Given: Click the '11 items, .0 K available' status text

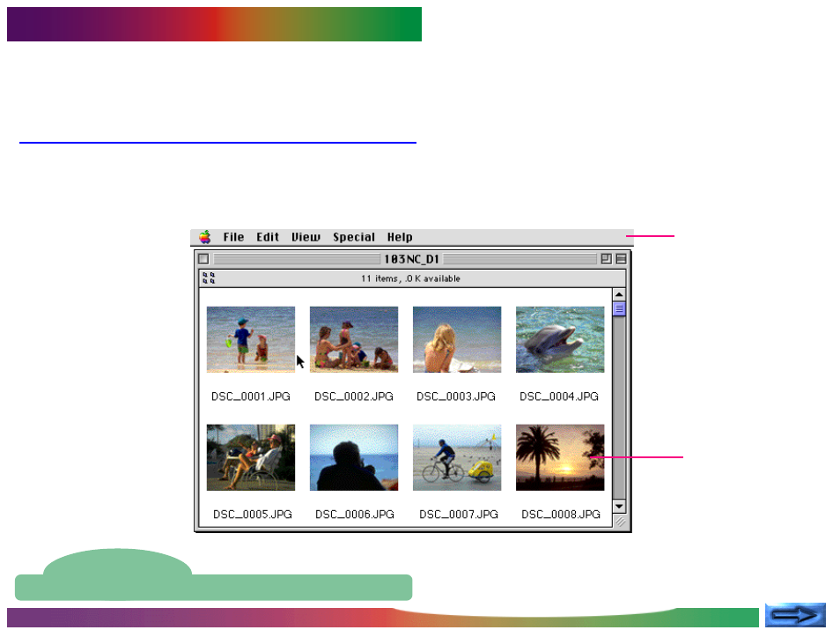Looking at the screenshot, I should point(410,278).
